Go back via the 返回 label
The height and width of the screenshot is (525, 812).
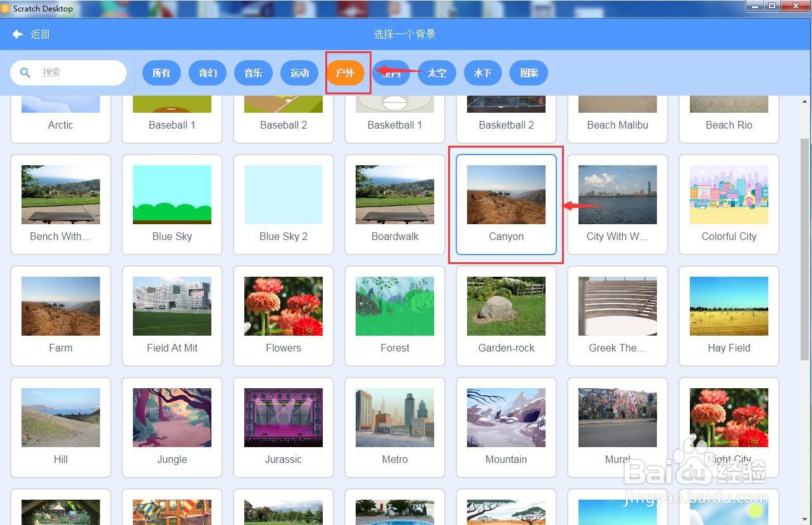pyautogui.click(x=40, y=34)
